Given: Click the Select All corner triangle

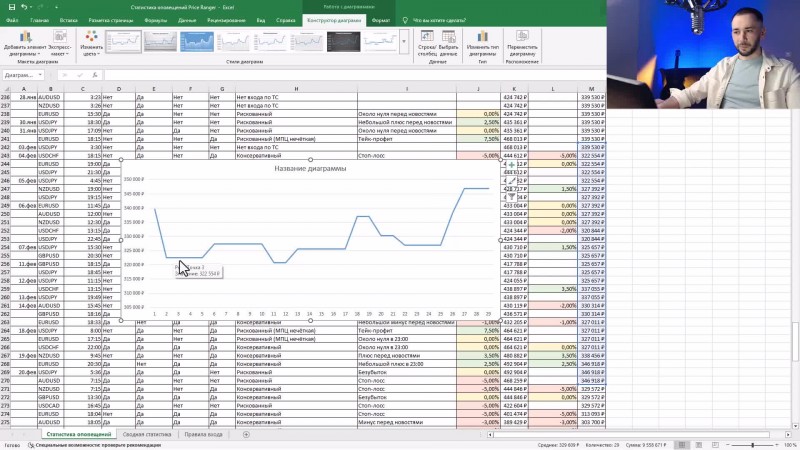Looking at the screenshot, I should tap(6, 89).
